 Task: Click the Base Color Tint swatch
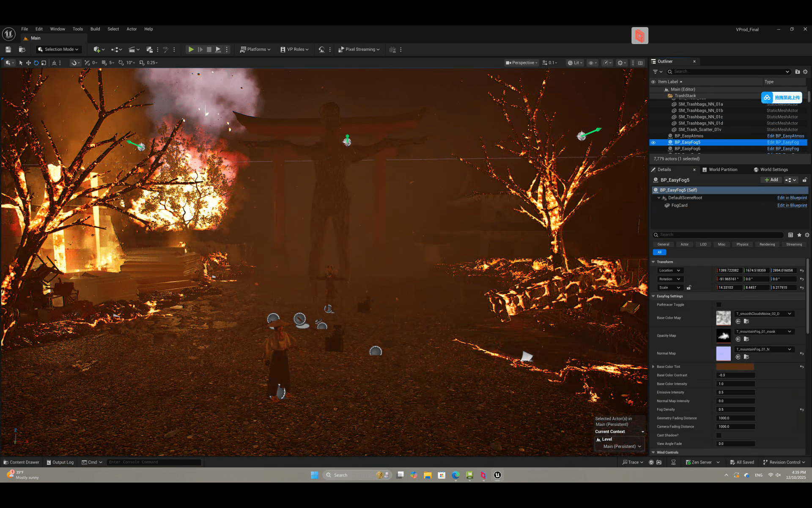click(x=735, y=367)
